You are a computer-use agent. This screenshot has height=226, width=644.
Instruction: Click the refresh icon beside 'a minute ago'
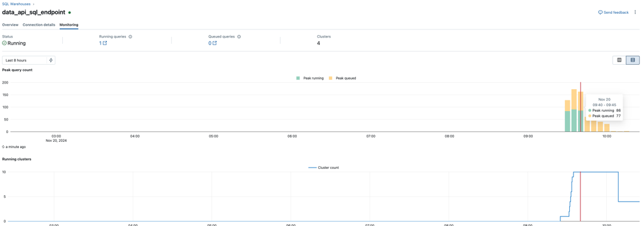pyautogui.click(x=4, y=146)
